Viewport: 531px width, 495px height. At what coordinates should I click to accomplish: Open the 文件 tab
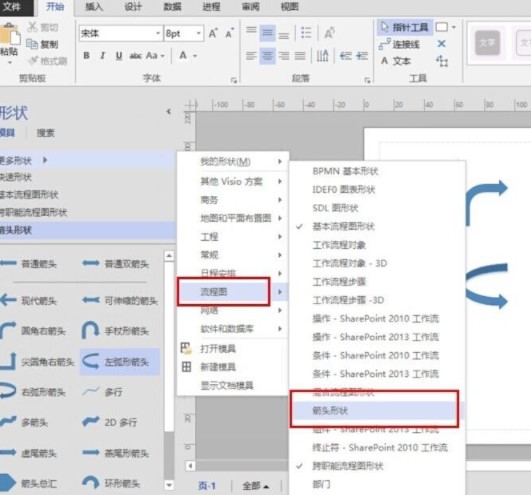[12, 6]
